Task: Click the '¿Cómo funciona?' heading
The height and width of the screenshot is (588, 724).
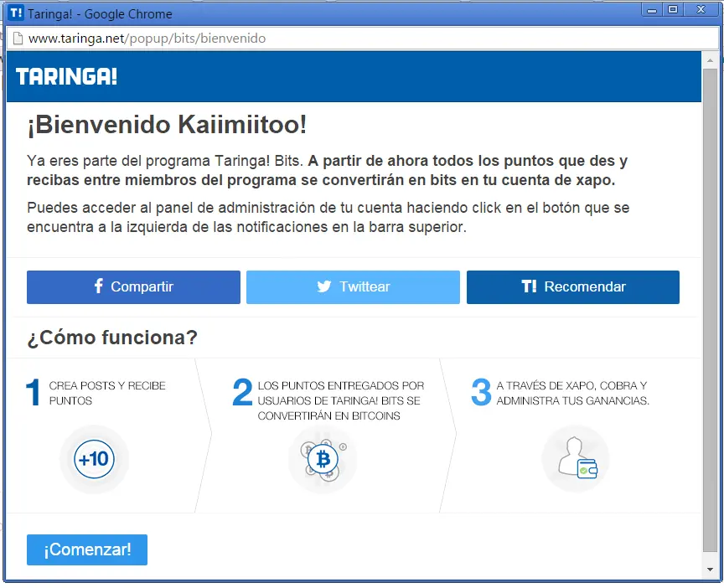Action: pos(112,338)
